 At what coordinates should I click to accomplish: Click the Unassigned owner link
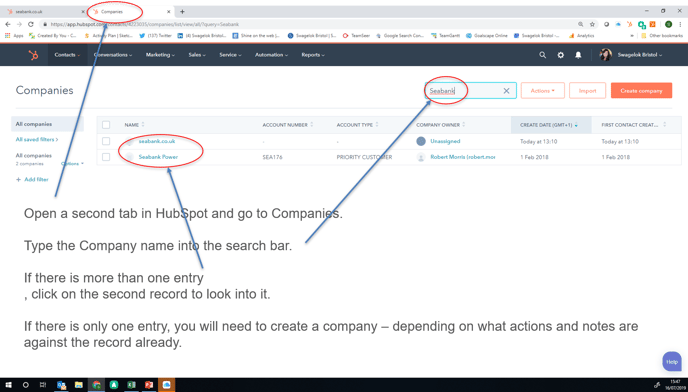445,141
